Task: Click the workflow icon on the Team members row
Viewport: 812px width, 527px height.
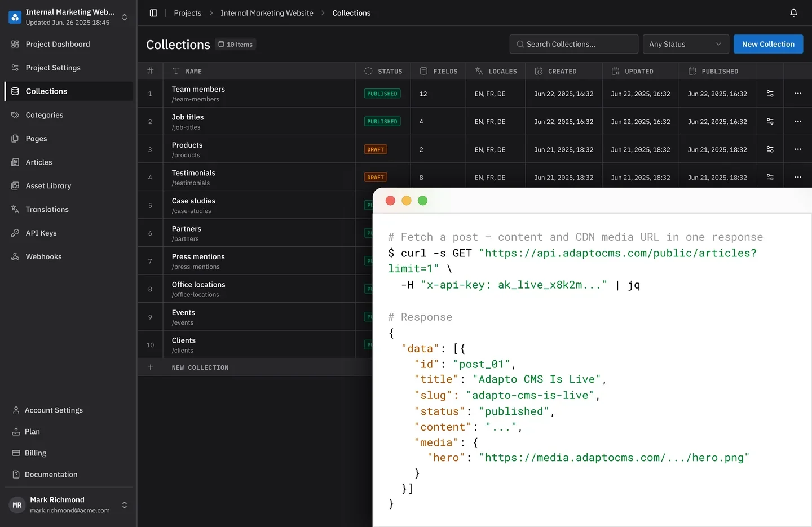Action: tap(769, 94)
